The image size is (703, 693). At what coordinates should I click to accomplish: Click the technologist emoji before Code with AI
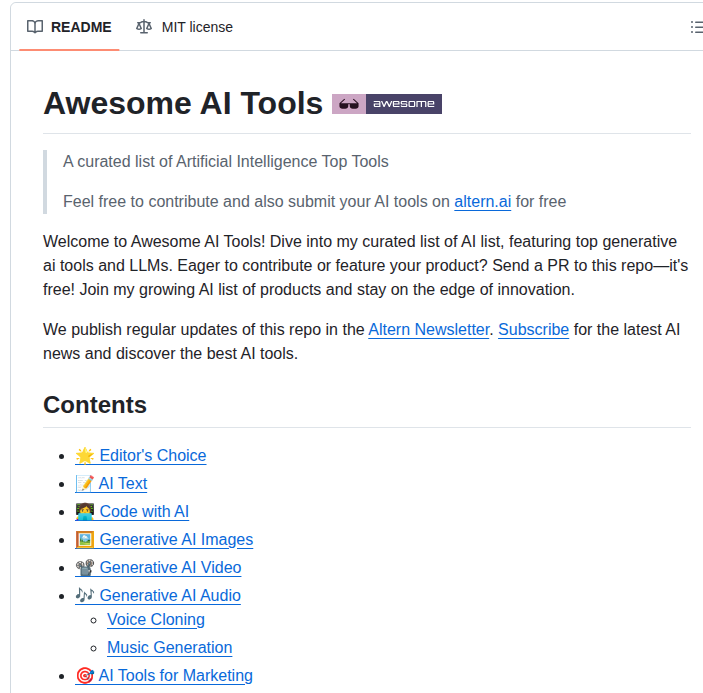85,511
